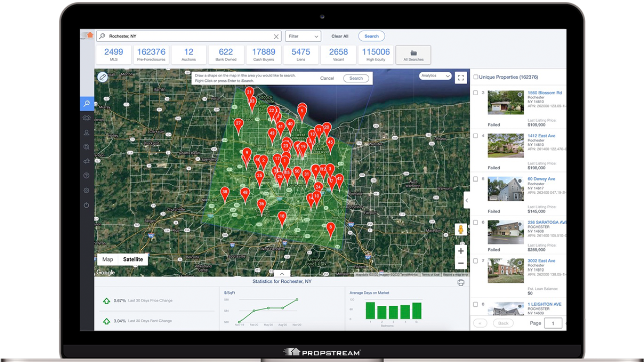Select the Auctions 12 tile
The height and width of the screenshot is (362, 644).
(189, 55)
